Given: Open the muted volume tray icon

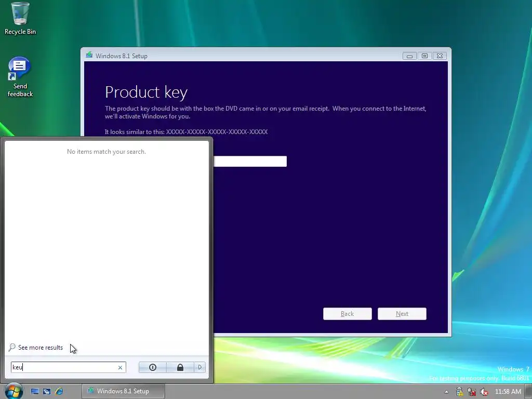Looking at the screenshot, I should (484, 392).
